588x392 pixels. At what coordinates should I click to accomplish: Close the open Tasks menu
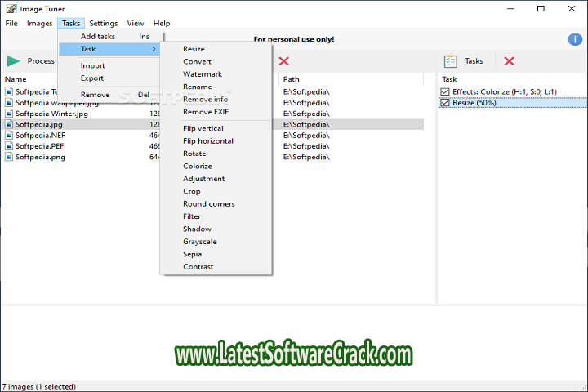coord(71,23)
